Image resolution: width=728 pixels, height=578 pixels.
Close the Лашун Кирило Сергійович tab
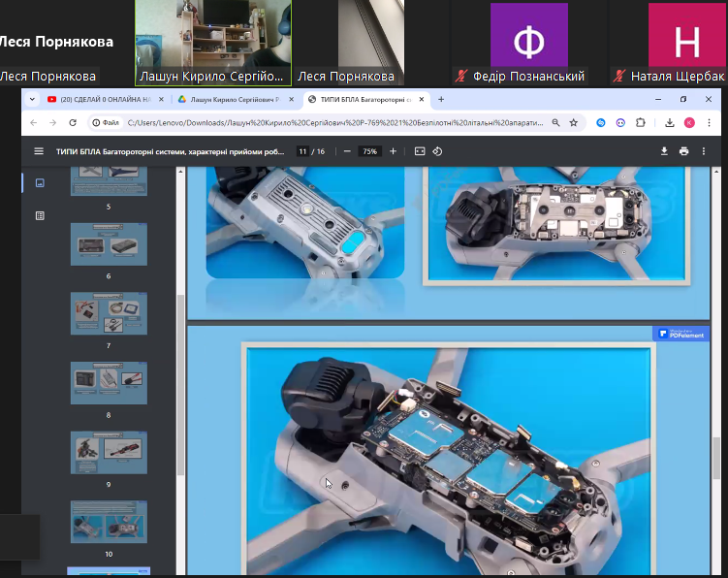291,100
